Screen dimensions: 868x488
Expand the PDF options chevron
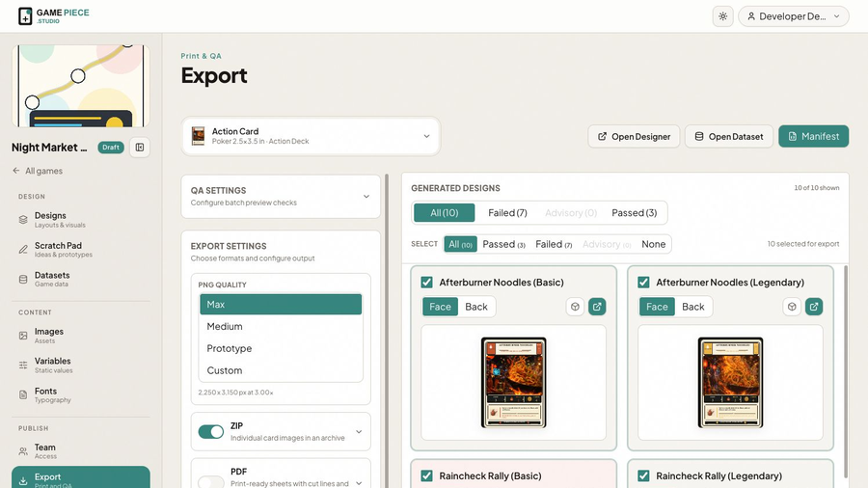click(359, 483)
